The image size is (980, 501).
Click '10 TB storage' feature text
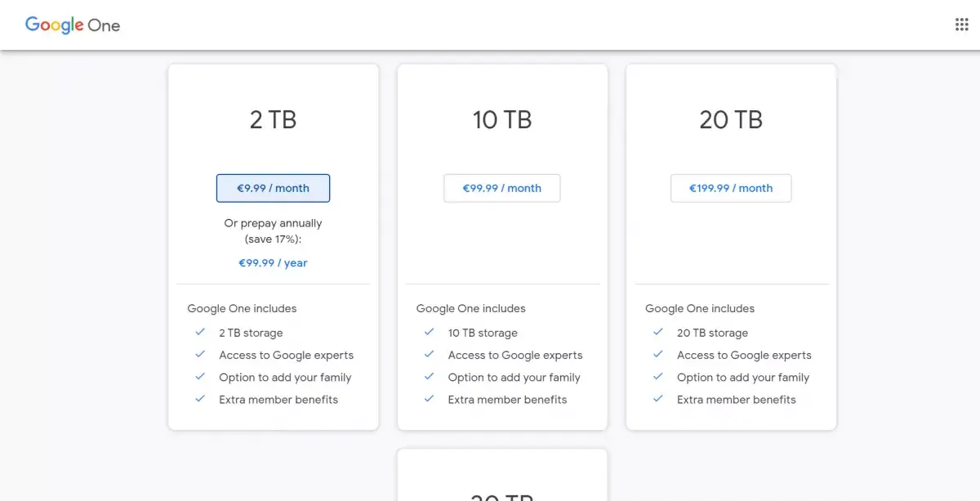point(483,333)
